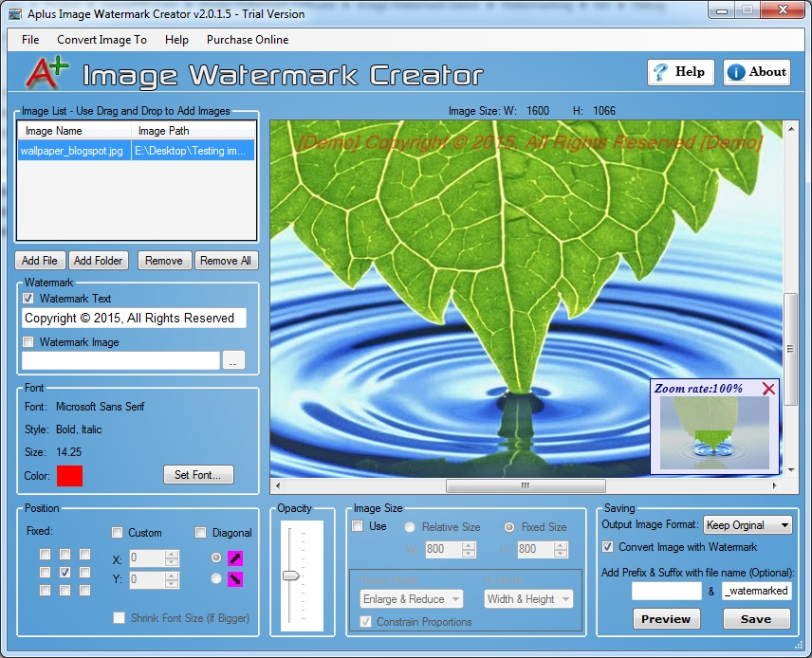Enable the Use image size checkbox

pyautogui.click(x=358, y=526)
